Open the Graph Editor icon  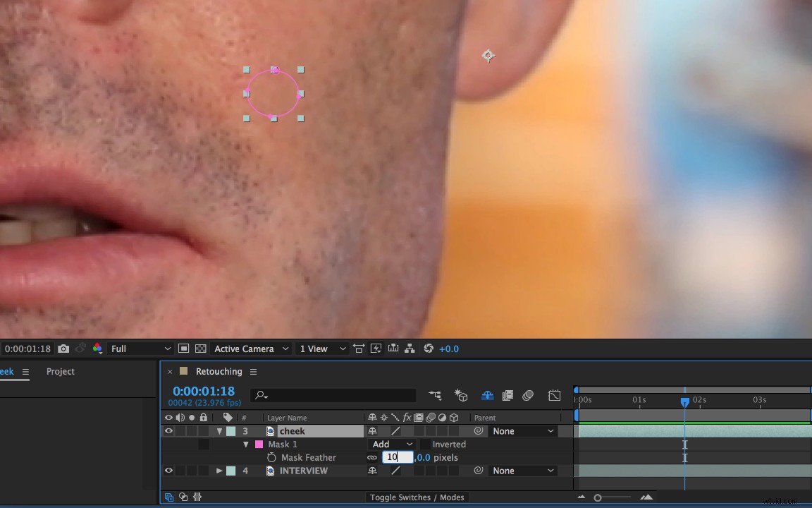(x=554, y=396)
